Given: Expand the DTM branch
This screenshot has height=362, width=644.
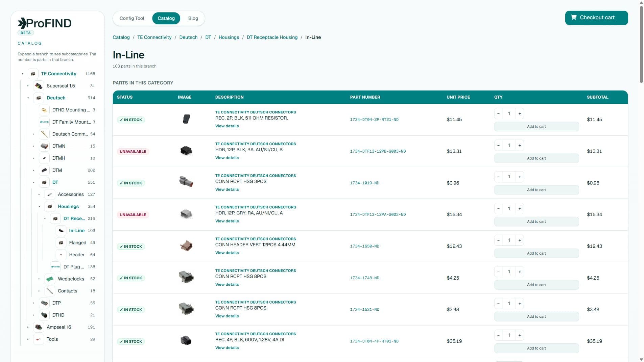Looking at the screenshot, I should [x=33, y=171].
